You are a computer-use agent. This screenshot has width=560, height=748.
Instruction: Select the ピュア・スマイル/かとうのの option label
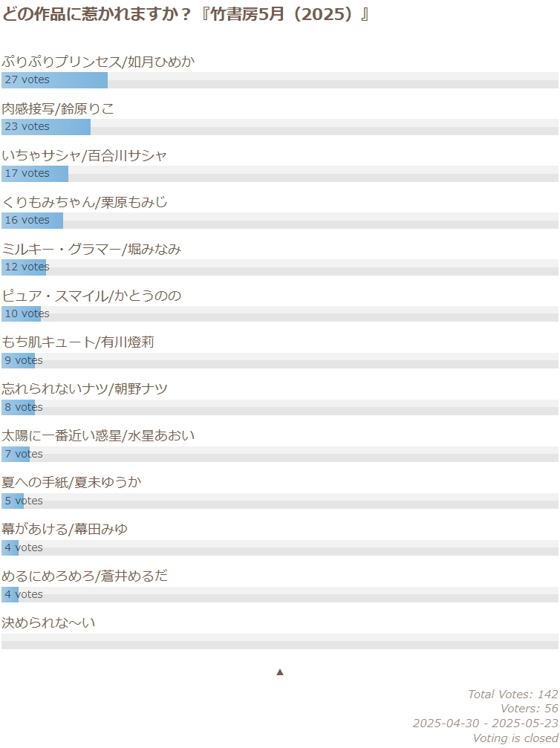(x=91, y=296)
